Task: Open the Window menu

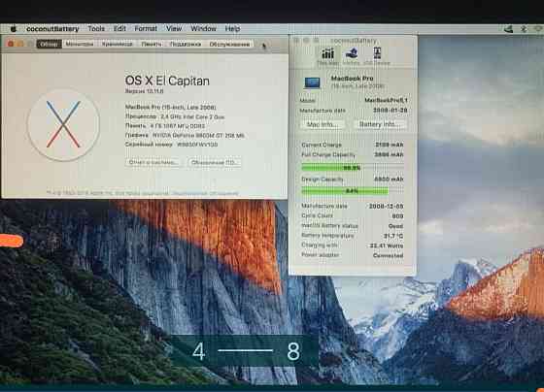Action: [203, 29]
